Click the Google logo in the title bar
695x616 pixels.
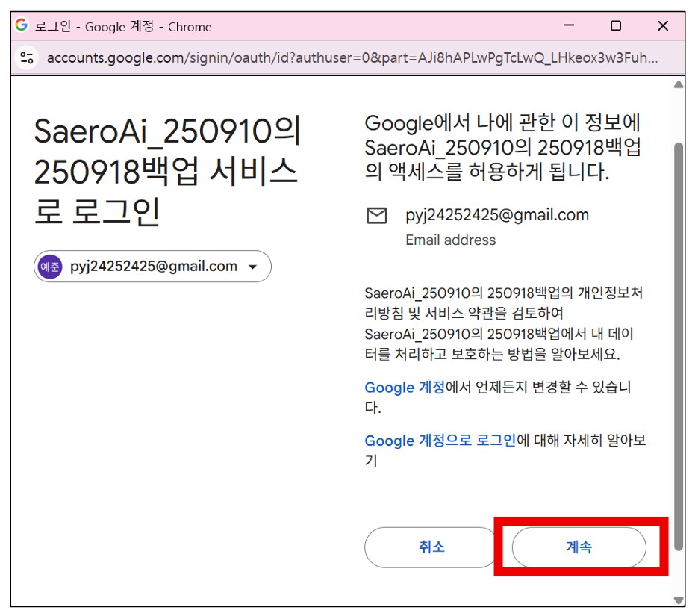(x=22, y=26)
